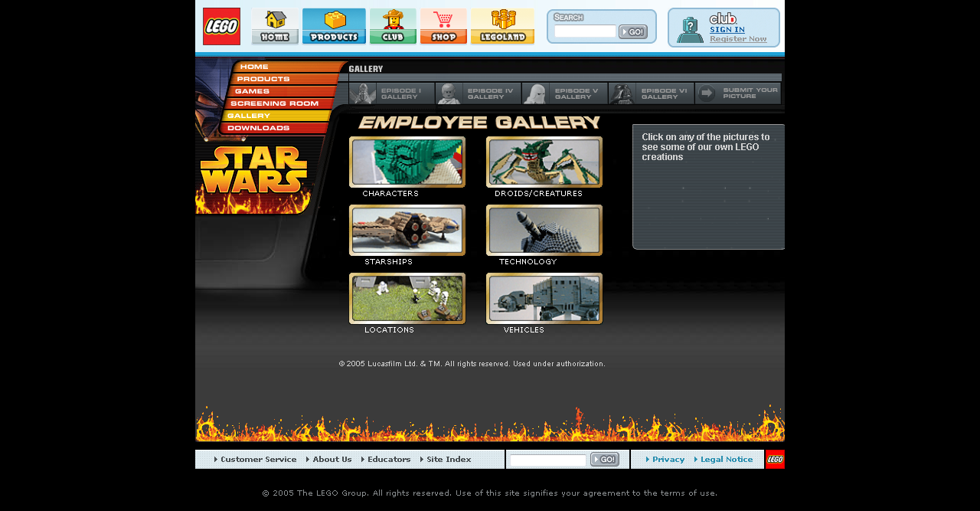Viewport: 980px width, 511px height.
Task: Click the Technology caption label
Action: coord(528,262)
